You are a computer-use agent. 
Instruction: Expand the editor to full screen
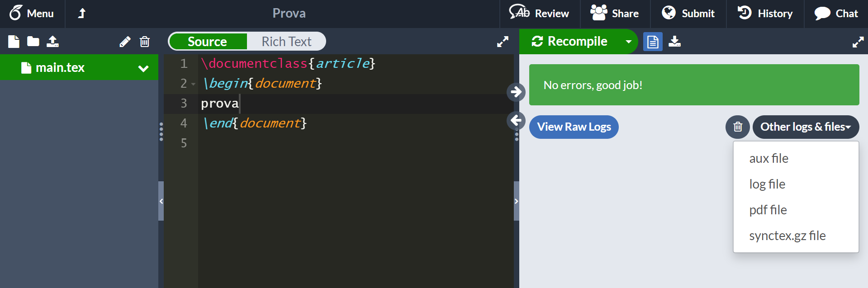503,42
